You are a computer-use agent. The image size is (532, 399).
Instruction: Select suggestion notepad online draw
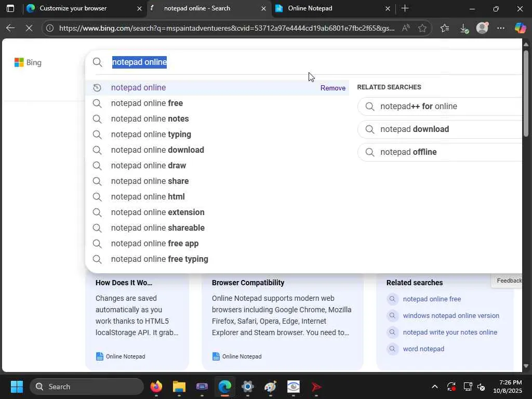point(217,166)
